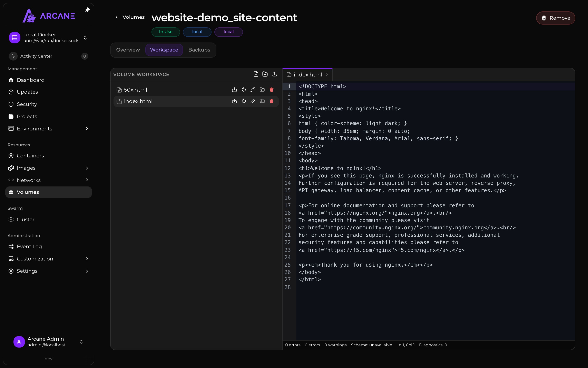The height and width of the screenshot is (368, 588).
Task: Click the Remove volume button
Action: 556,18
